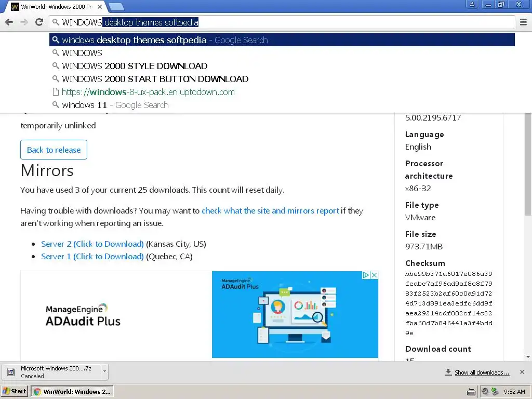Pick 'WINDOWS 2000 STYLE DOWNLOAD' suggestion
532x399 pixels.
pos(282,66)
